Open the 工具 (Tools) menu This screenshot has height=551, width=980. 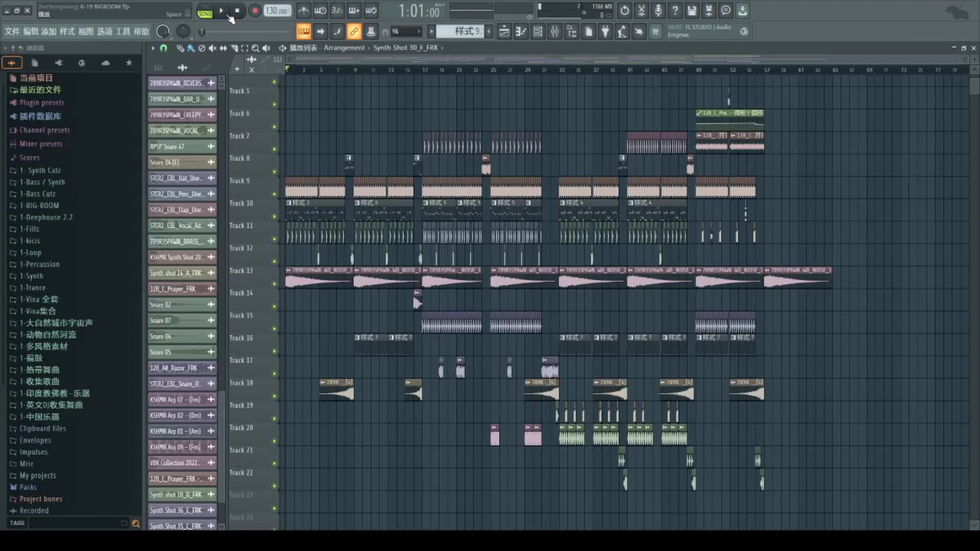point(123,32)
